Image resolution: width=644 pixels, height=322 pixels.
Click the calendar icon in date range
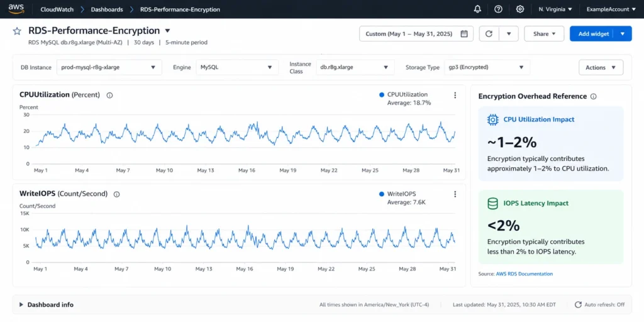[x=464, y=34]
